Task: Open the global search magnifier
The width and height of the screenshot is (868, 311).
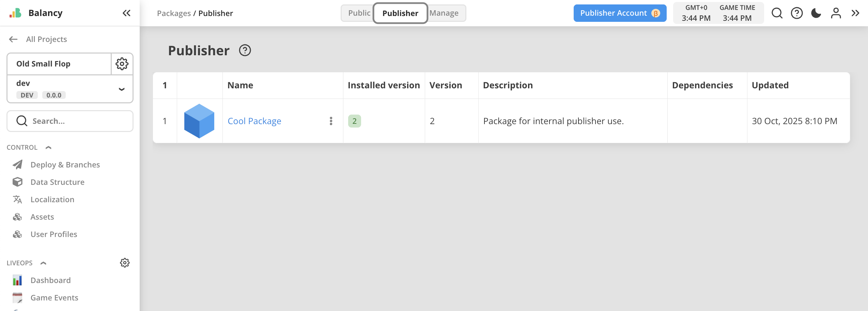Action: [x=777, y=13]
